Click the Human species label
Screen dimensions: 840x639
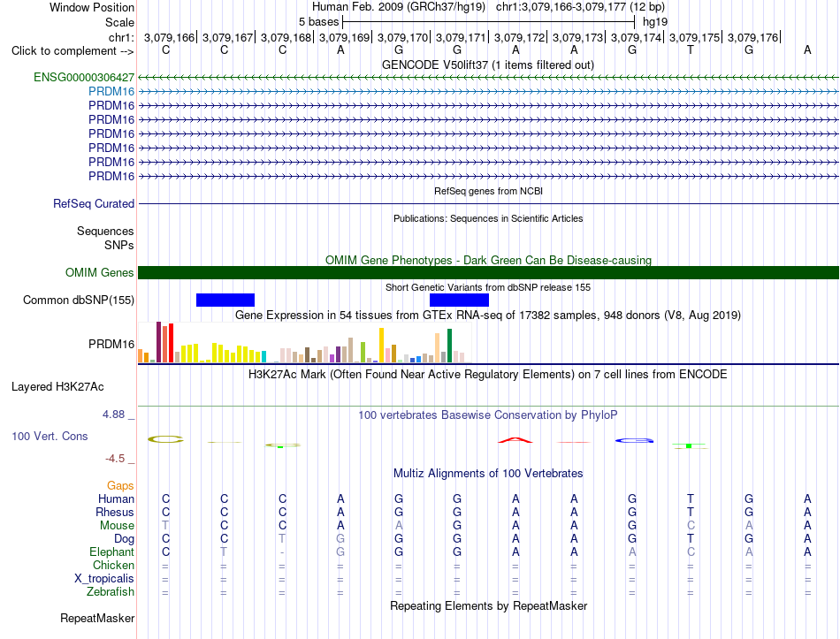(x=116, y=498)
